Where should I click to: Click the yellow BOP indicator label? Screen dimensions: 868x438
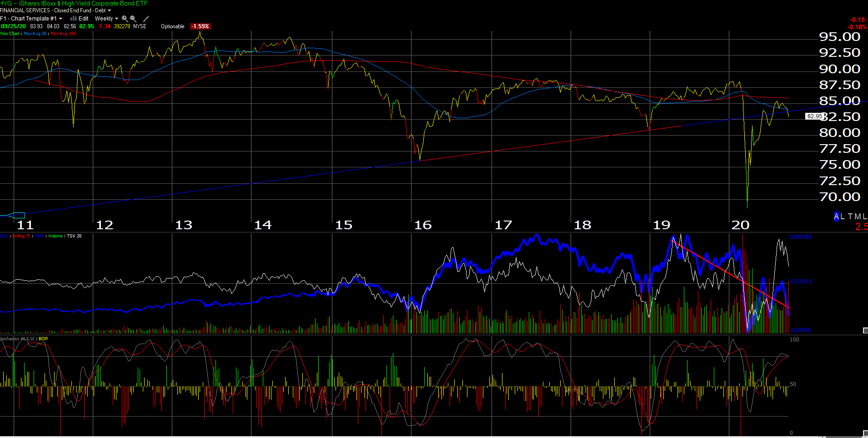click(x=43, y=339)
